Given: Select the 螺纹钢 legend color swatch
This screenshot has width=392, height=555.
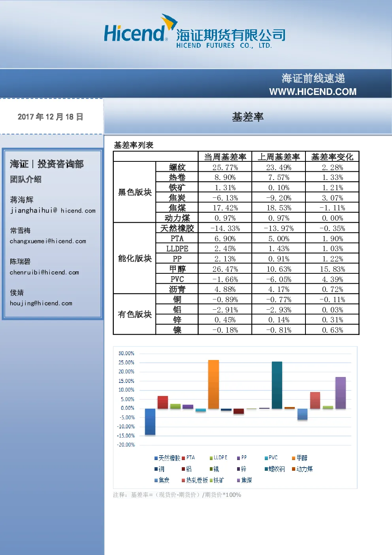Looking at the screenshot, I should click(x=266, y=469).
